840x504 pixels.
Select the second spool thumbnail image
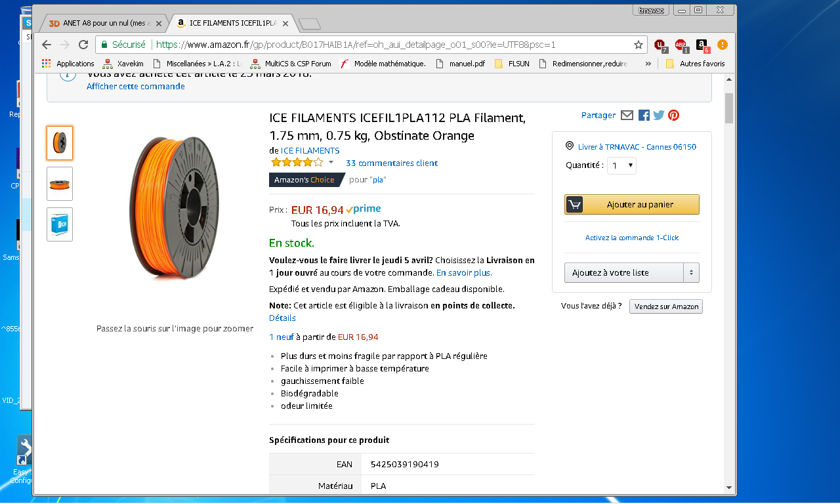click(x=60, y=184)
